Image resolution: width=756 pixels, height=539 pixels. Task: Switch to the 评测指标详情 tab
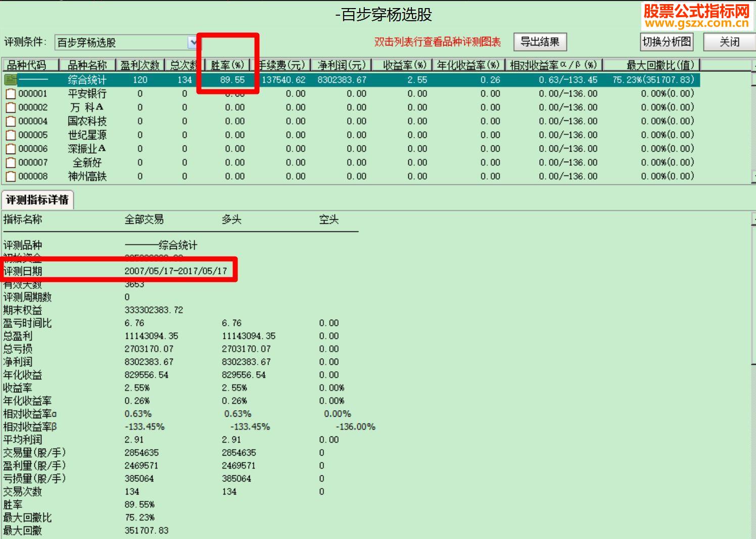[37, 200]
